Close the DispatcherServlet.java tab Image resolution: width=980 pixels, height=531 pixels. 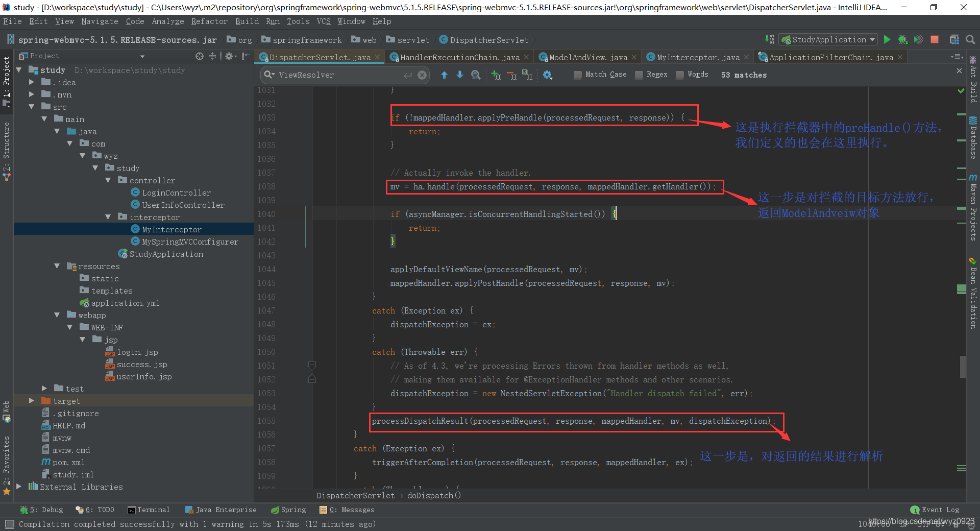(x=377, y=57)
